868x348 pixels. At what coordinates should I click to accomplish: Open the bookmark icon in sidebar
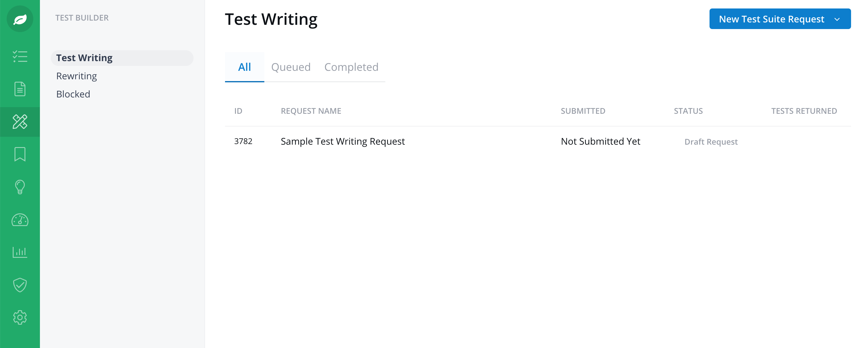tap(20, 154)
